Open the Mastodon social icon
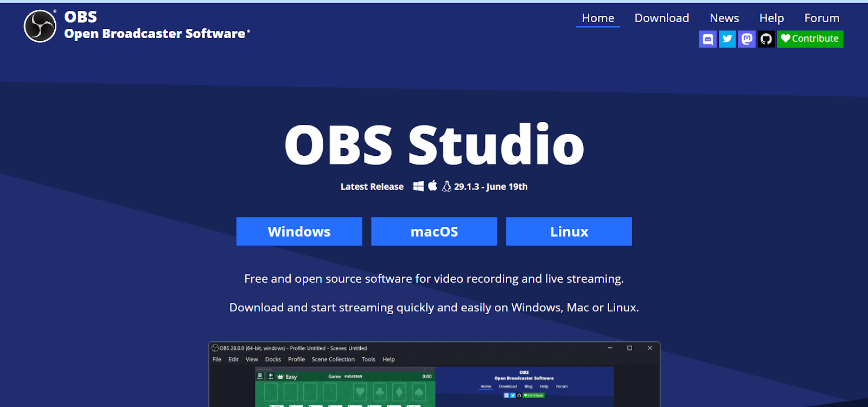The image size is (868, 407). [747, 39]
